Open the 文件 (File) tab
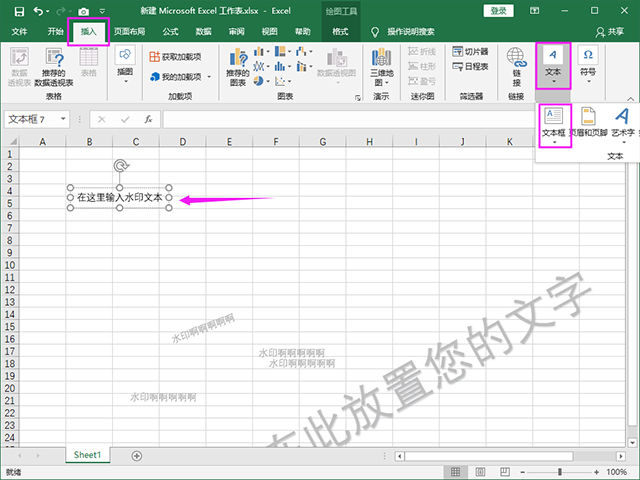Viewport: 640px width, 480px height. [x=19, y=31]
